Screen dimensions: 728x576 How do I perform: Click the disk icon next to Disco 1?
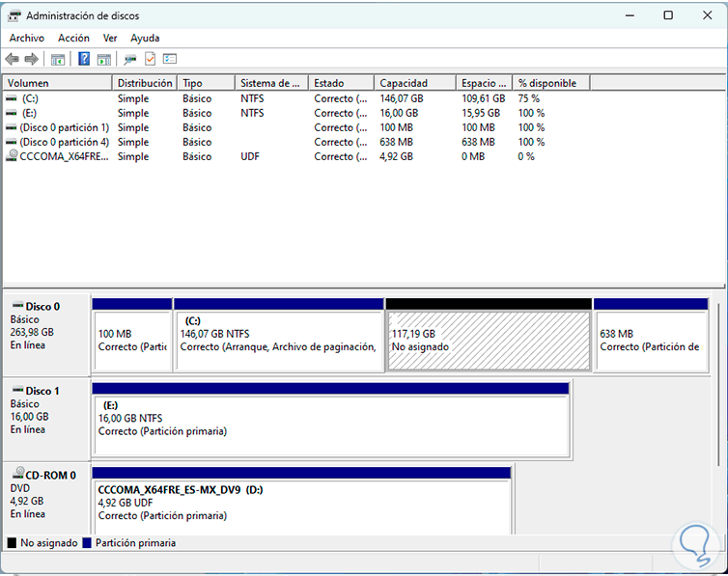pos(17,390)
